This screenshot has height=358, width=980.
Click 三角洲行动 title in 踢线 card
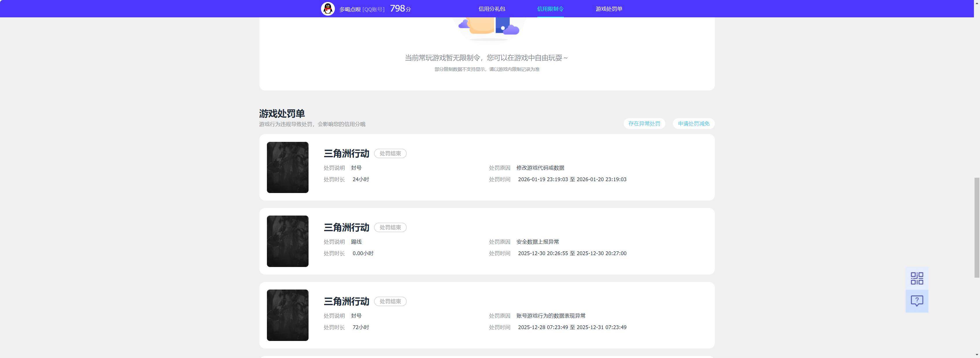(346, 227)
